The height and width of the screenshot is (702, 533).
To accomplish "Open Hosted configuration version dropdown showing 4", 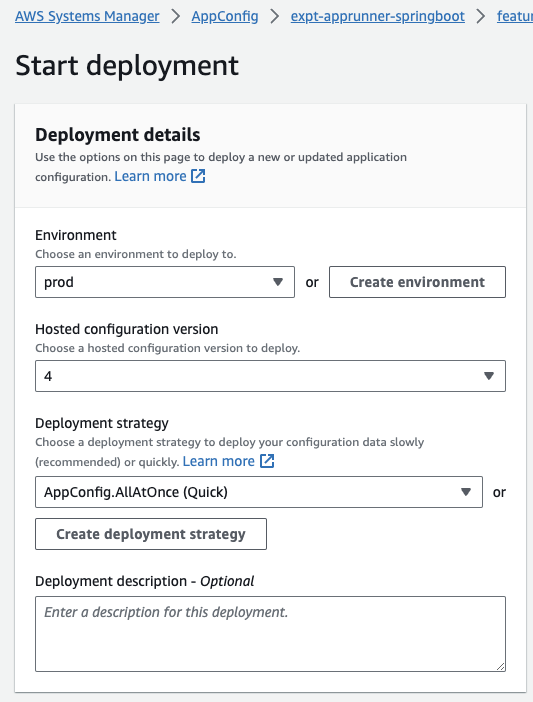I will (270, 376).
